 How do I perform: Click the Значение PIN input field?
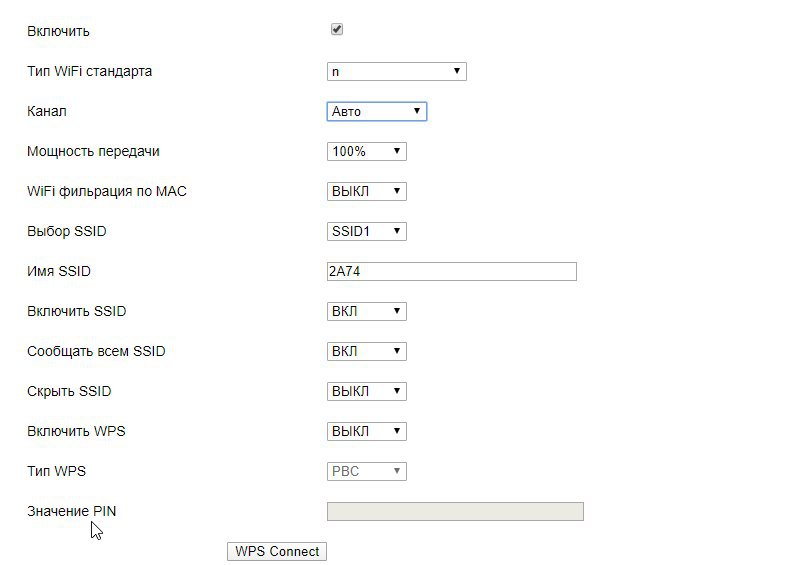(x=455, y=511)
